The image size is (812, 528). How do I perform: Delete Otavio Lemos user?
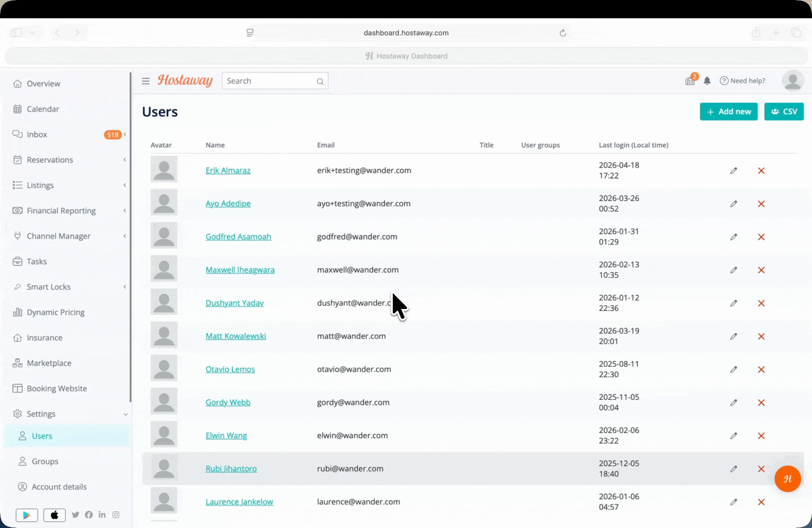761,370
